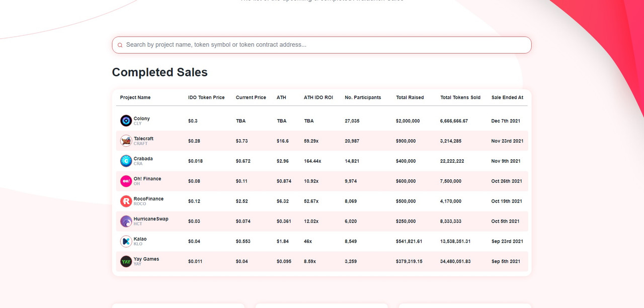644x308 pixels.
Task: Select the RocoFinance project name
Action: tap(148, 199)
